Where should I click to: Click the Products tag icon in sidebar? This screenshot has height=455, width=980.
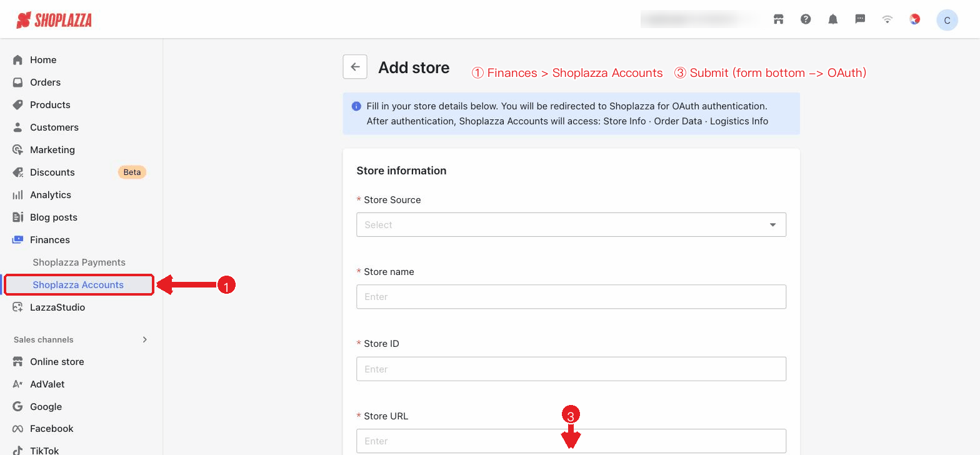[x=17, y=105]
